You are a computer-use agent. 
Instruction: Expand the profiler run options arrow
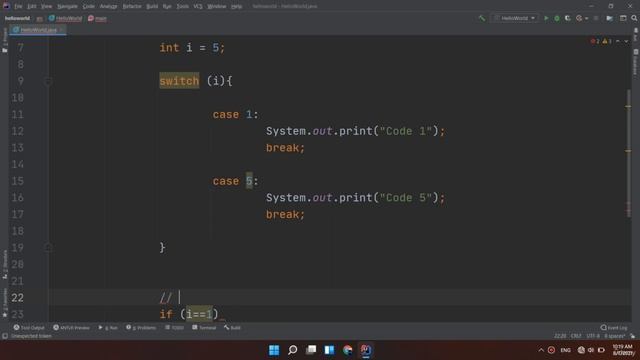click(587, 18)
